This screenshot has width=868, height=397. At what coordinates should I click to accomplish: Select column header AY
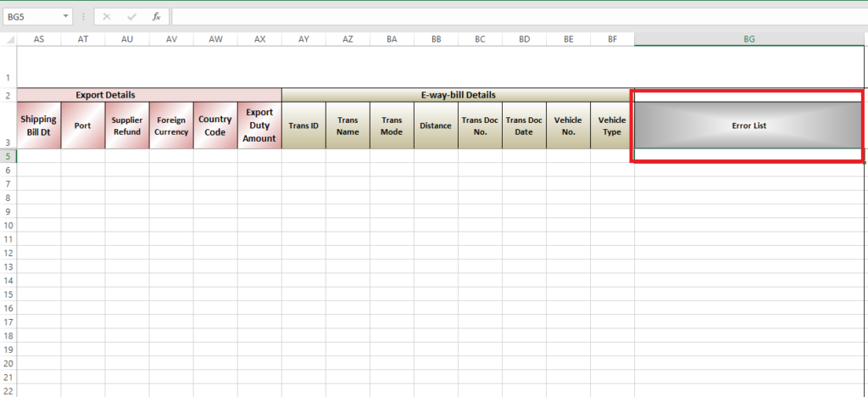pyautogui.click(x=304, y=39)
